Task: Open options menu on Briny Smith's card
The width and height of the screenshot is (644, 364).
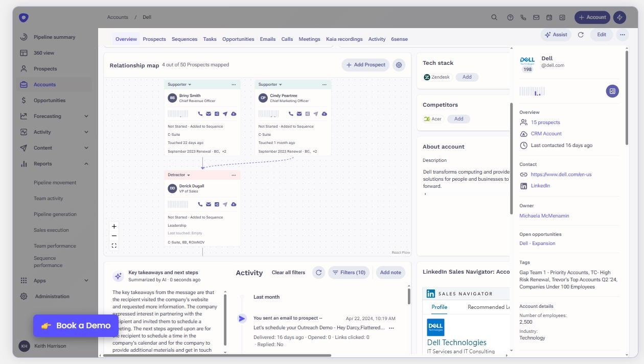Action: click(234, 85)
